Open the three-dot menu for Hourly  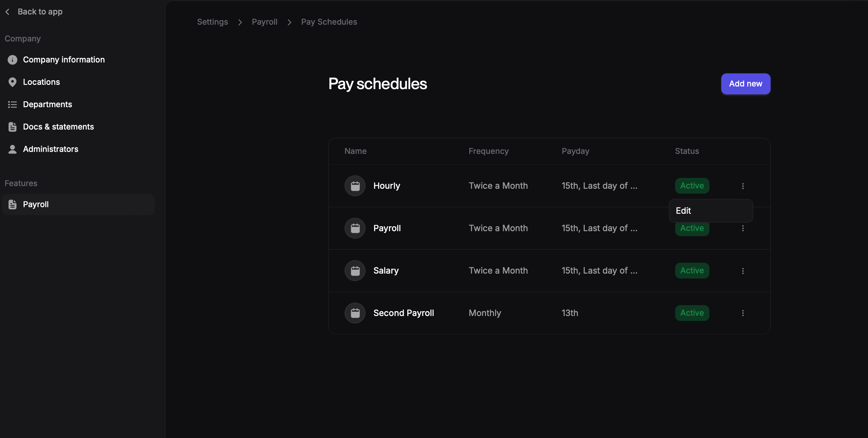click(x=743, y=186)
